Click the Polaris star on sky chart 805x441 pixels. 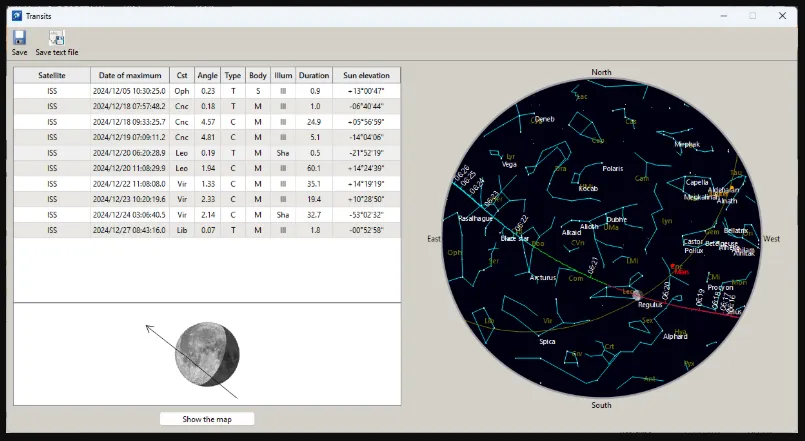(612, 168)
